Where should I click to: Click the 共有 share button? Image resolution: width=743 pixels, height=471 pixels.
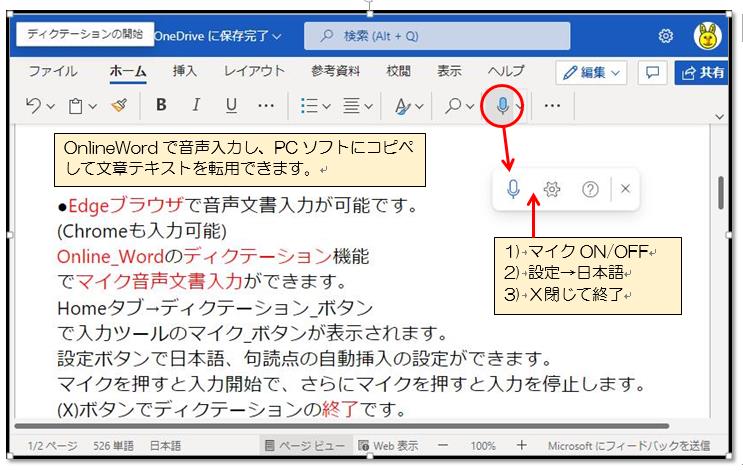[702, 72]
